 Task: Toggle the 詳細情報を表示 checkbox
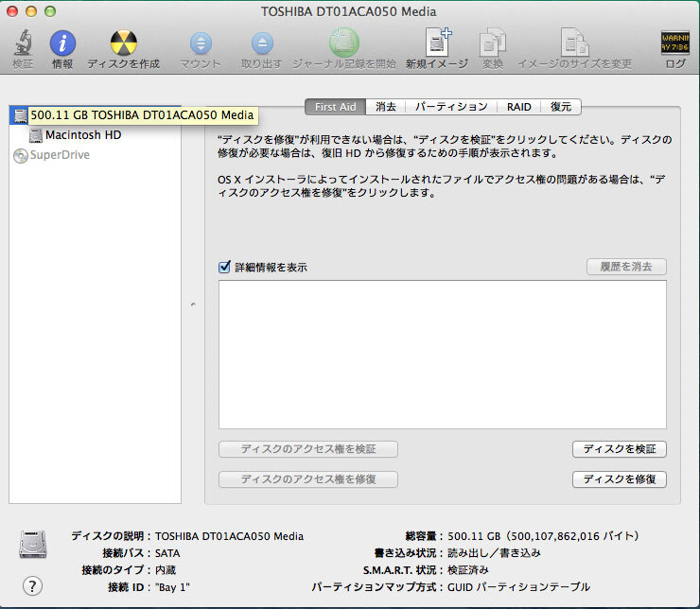coord(224,267)
